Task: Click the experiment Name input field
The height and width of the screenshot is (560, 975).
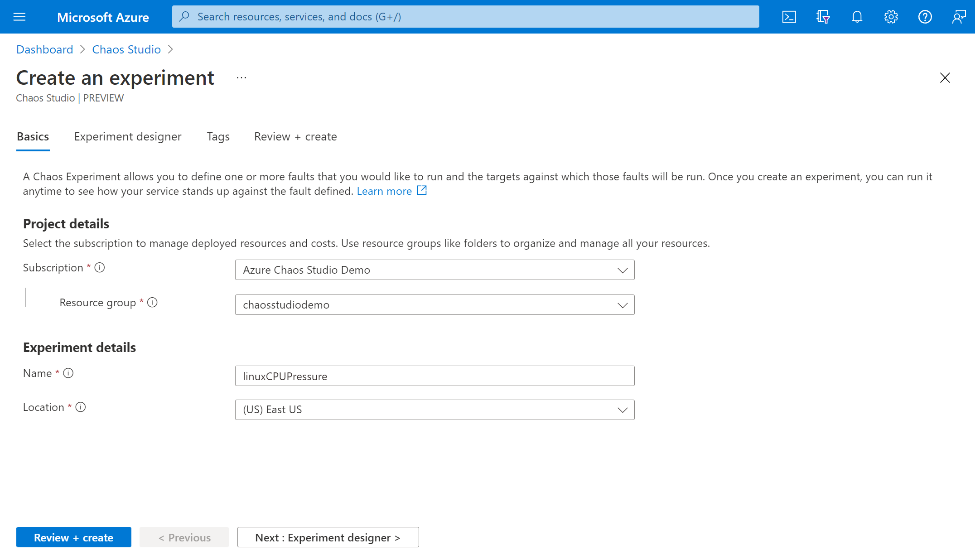Action: tap(434, 375)
